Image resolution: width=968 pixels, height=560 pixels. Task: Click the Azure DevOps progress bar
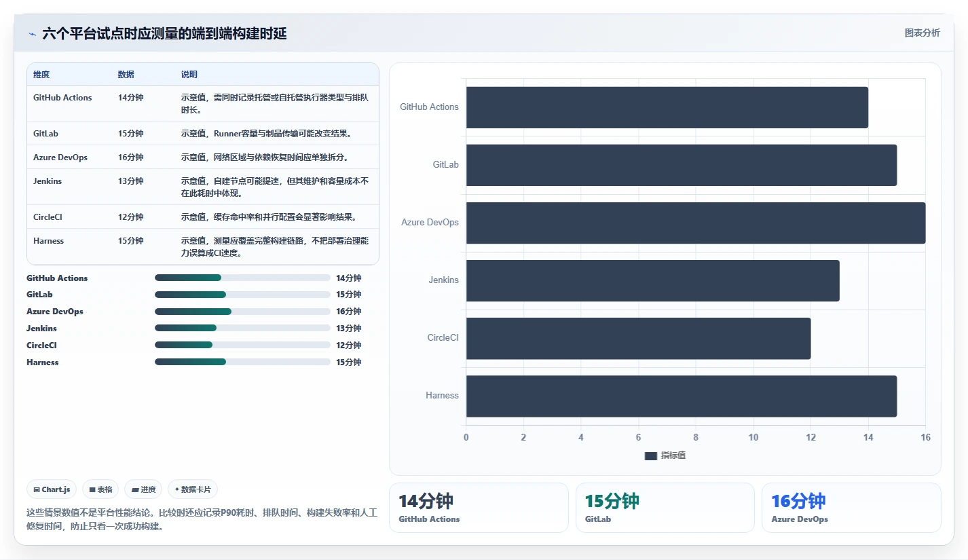click(242, 312)
